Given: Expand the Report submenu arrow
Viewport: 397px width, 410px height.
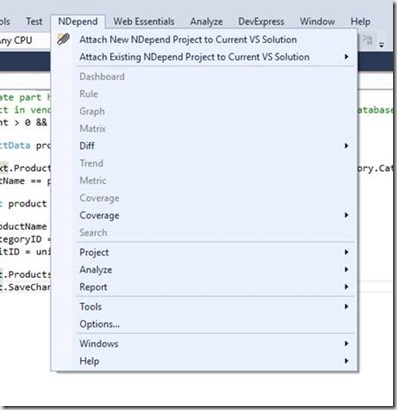Looking at the screenshot, I should [347, 287].
